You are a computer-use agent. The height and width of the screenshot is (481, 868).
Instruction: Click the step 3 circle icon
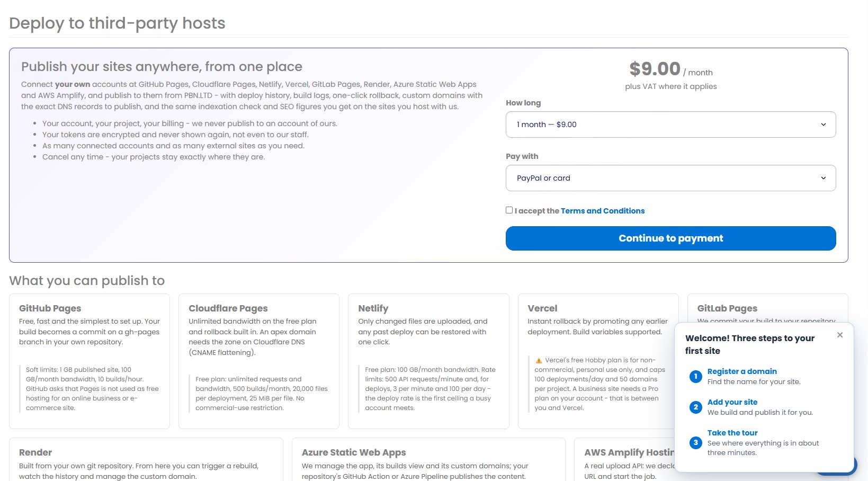(696, 442)
